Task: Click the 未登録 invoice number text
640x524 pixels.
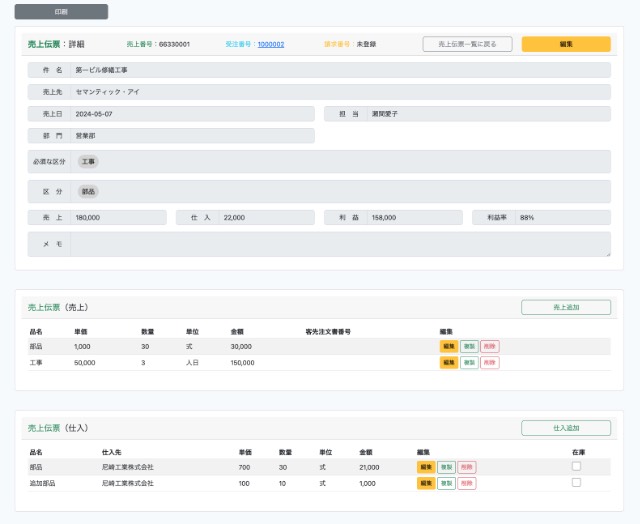Action: pyautogui.click(x=366, y=44)
